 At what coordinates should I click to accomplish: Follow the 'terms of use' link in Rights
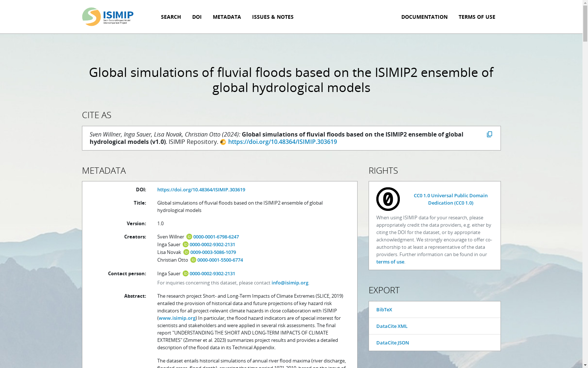tap(390, 262)
